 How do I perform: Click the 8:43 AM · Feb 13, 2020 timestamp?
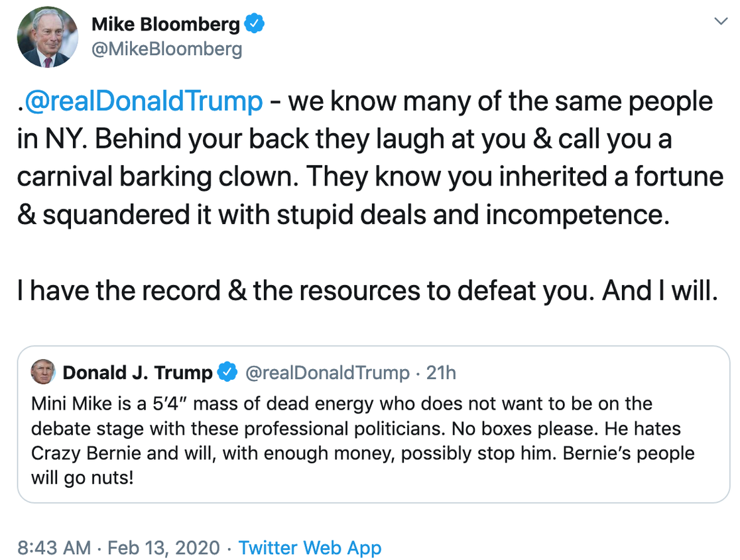pyautogui.click(x=119, y=548)
